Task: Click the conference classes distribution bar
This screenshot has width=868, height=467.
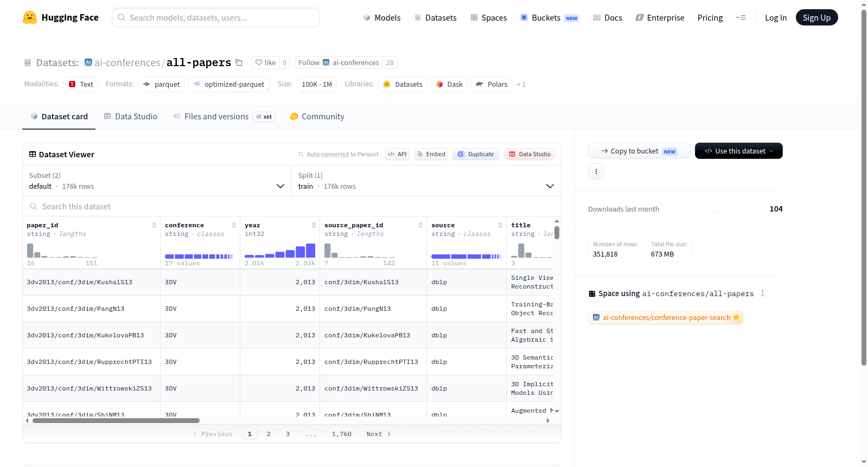Action: (x=199, y=256)
